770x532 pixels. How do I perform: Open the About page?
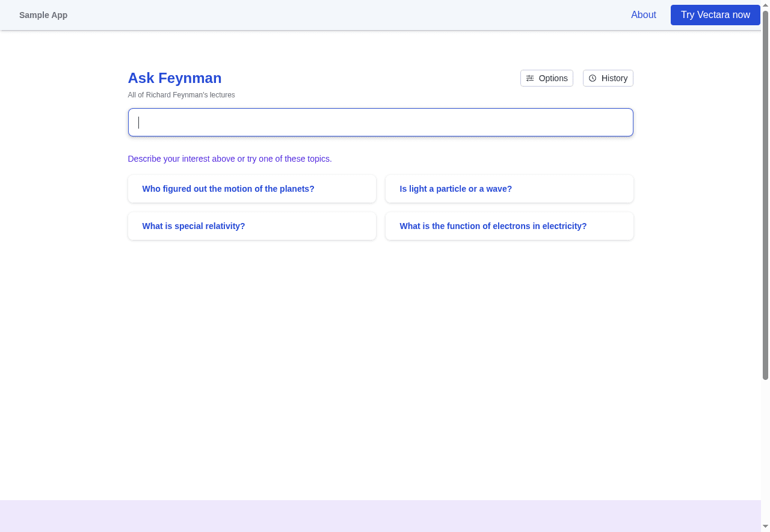[643, 15]
